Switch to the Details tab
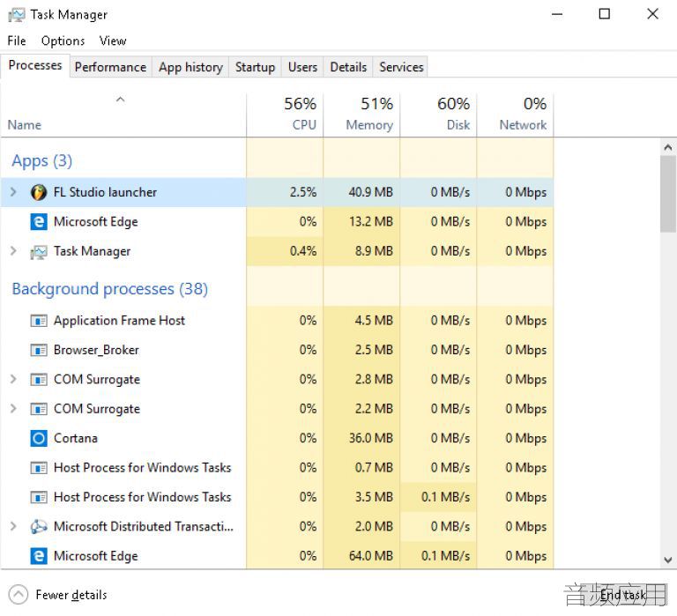The image size is (677, 616). [x=348, y=67]
